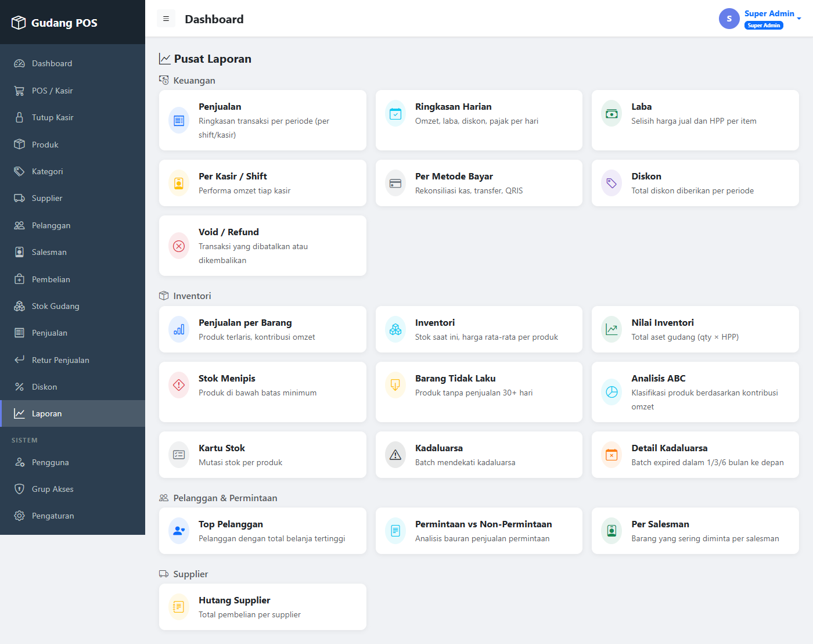Image resolution: width=813 pixels, height=644 pixels.
Task: Open Top Pelanggan report
Action: tap(262, 531)
